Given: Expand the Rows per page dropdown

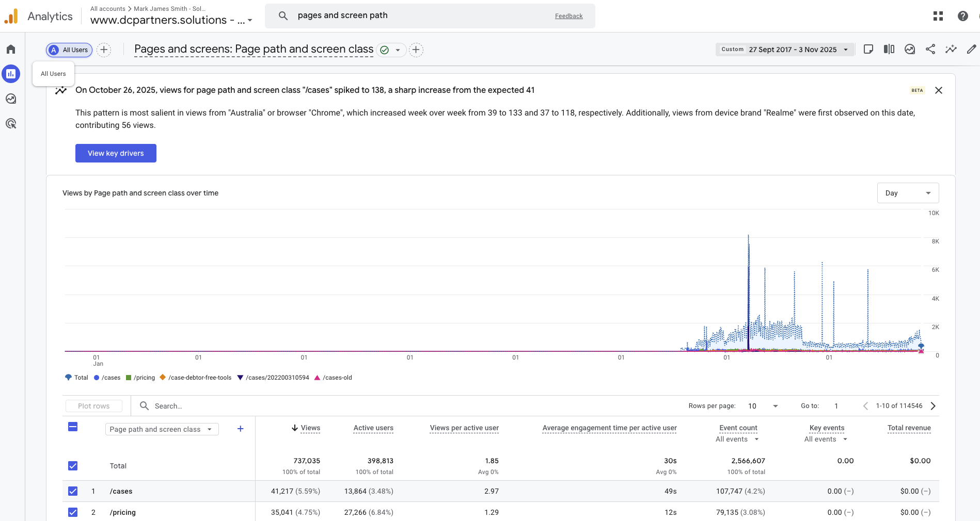Looking at the screenshot, I should pyautogui.click(x=763, y=406).
